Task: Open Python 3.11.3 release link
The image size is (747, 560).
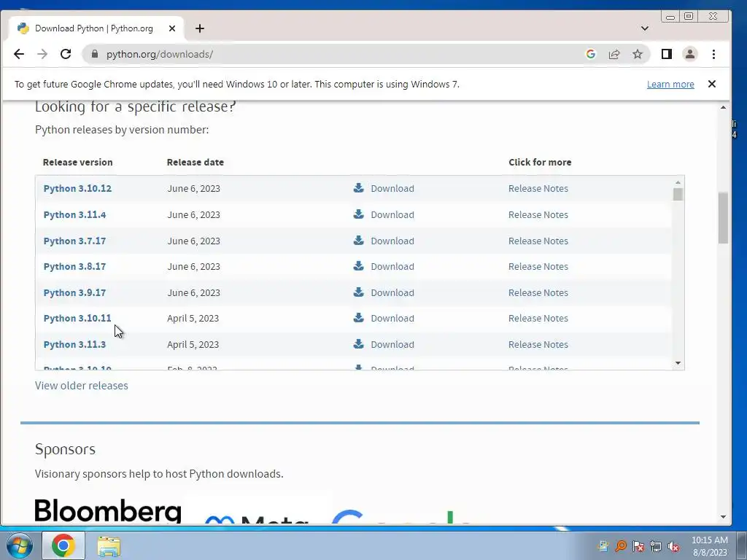Action: (x=75, y=344)
